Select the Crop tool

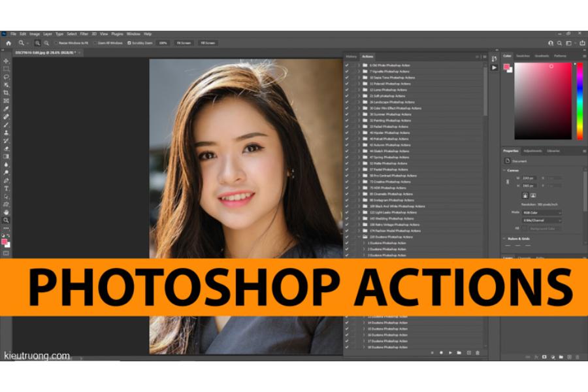[6, 93]
